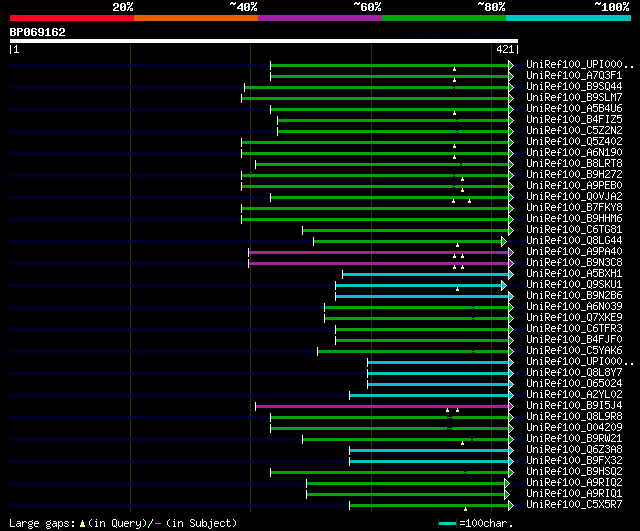Click the BP069162 query name
640x531 pixels.
[38, 32]
